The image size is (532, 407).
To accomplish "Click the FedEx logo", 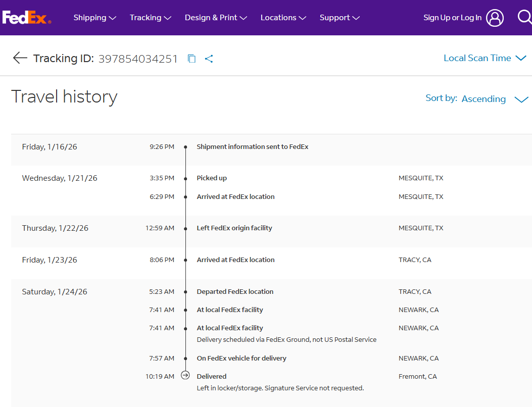I will click(x=27, y=18).
